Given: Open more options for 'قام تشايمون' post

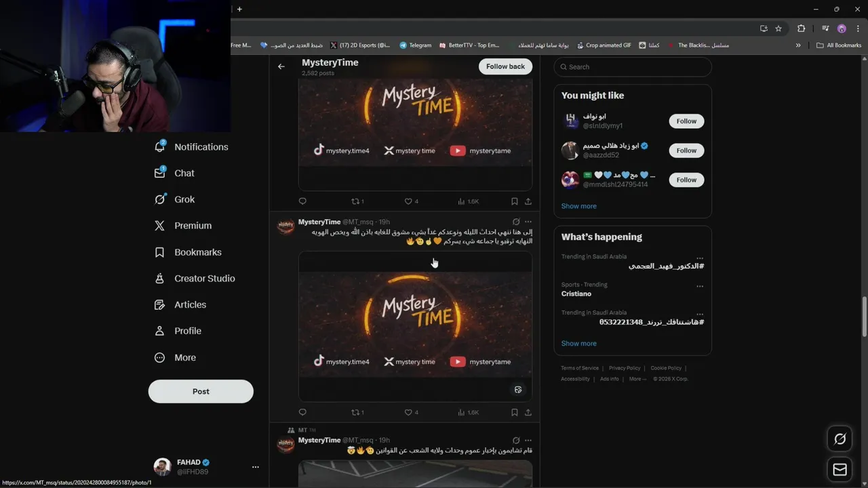Looking at the screenshot, I should [x=528, y=440].
